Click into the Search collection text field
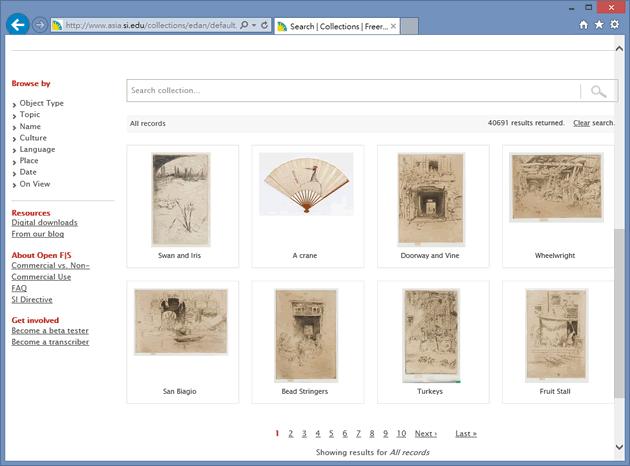 click(x=350, y=91)
